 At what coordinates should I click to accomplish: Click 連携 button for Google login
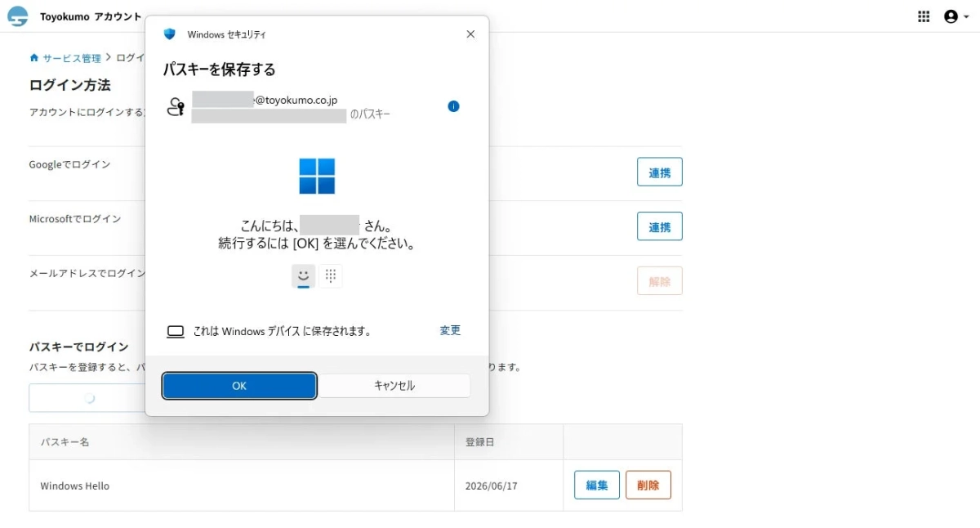click(660, 172)
